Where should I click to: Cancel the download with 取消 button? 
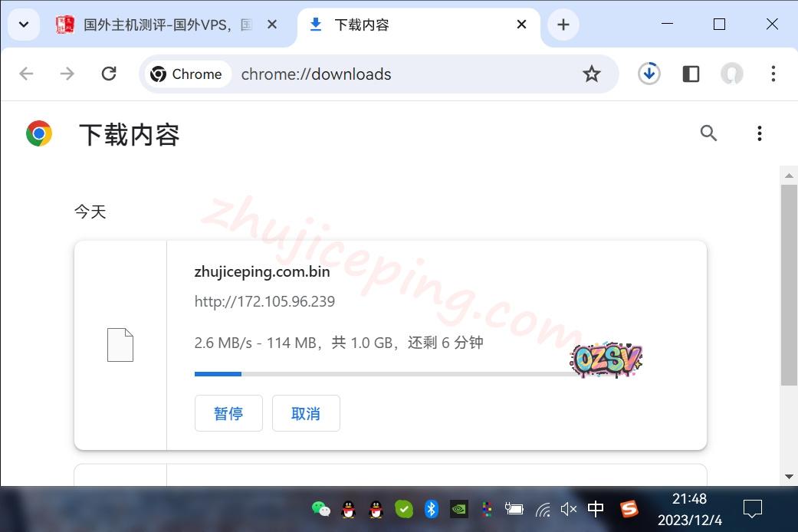(x=306, y=413)
